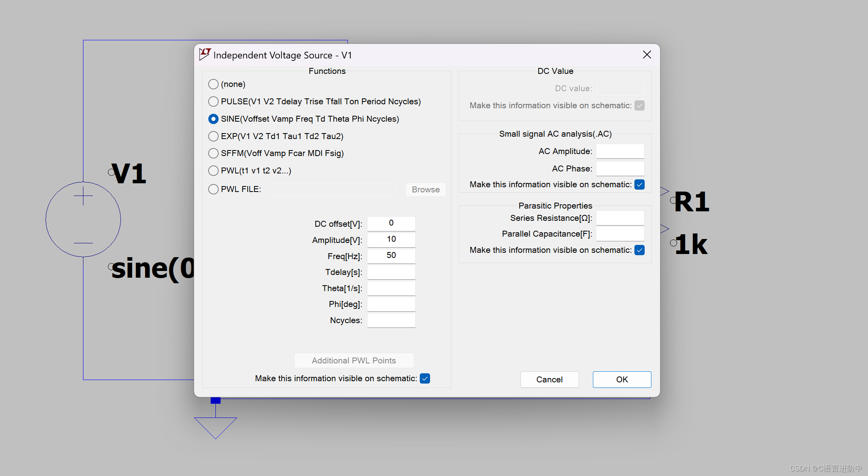This screenshot has width=868, height=476.
Task: Focus the Freq[Hz] input field
Action: (391, 256)
